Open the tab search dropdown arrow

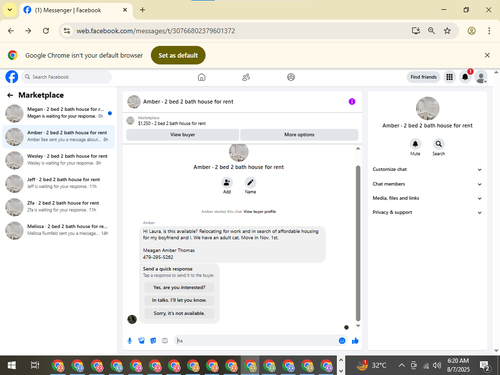(x=10, y=10)
